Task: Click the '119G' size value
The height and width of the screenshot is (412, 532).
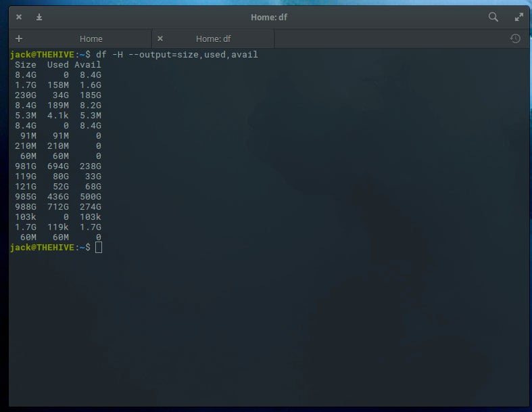Action: click(26, 177)
